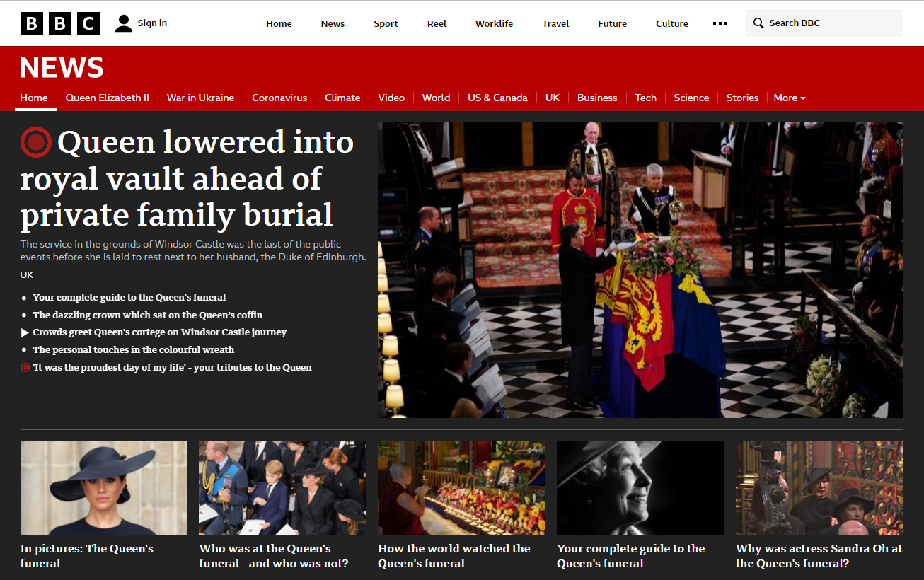Click the black-and-white Queen portrait thumbnail
The image size is (924, 580).
(x=640, y=488)
